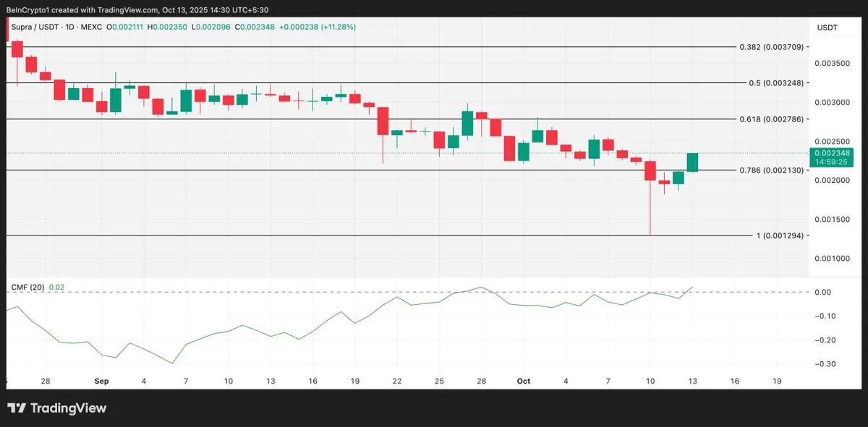Click the Sep label on date axis
868x427 pixels.
pyautogui.click(x=101, y=381)
